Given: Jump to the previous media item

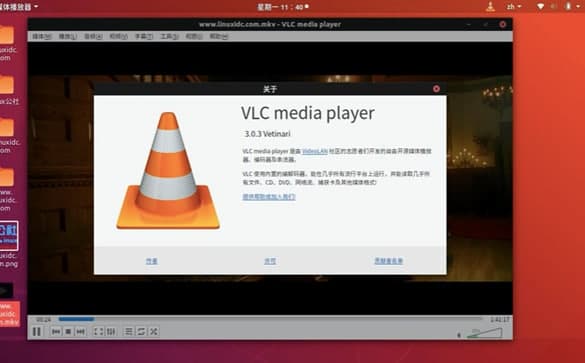Looking at the screenshot, I should click(x=56, y=331).
